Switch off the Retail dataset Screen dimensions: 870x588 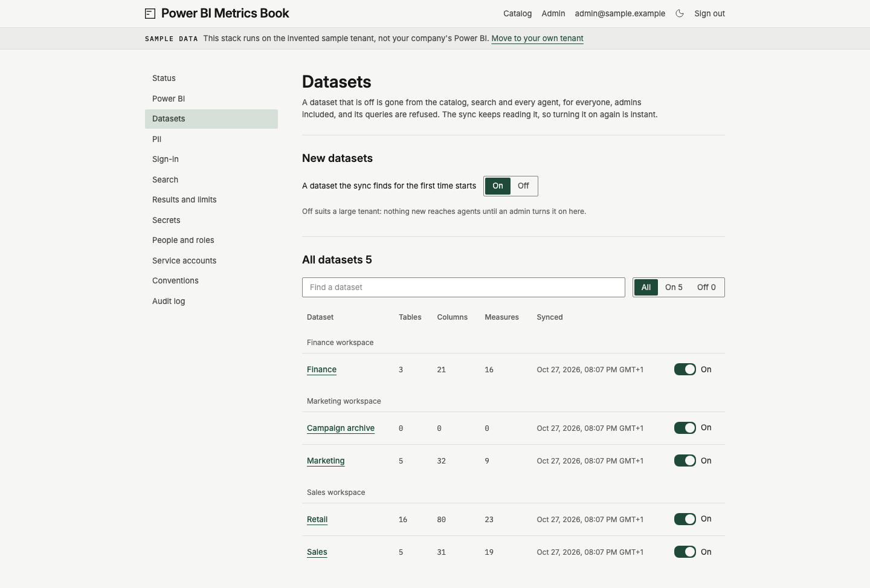(x=685, y=519)
